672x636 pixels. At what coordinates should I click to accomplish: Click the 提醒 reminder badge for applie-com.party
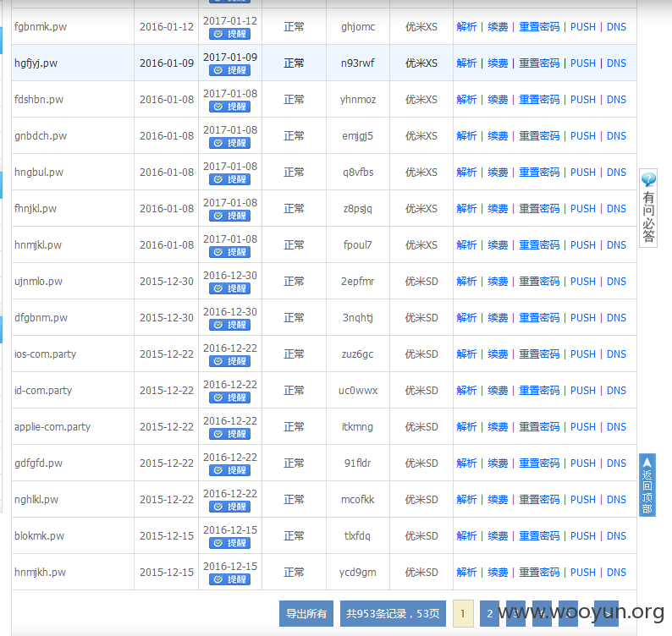[229, 434]
